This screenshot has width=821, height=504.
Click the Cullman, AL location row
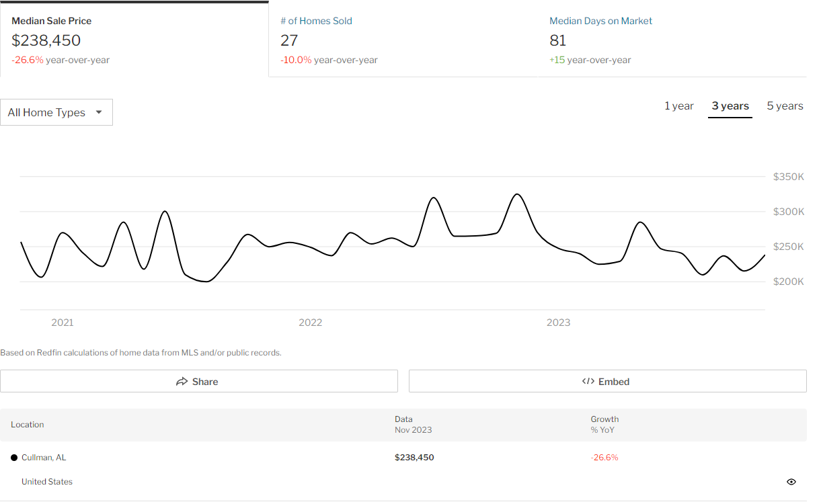click(x=44, y=458)
